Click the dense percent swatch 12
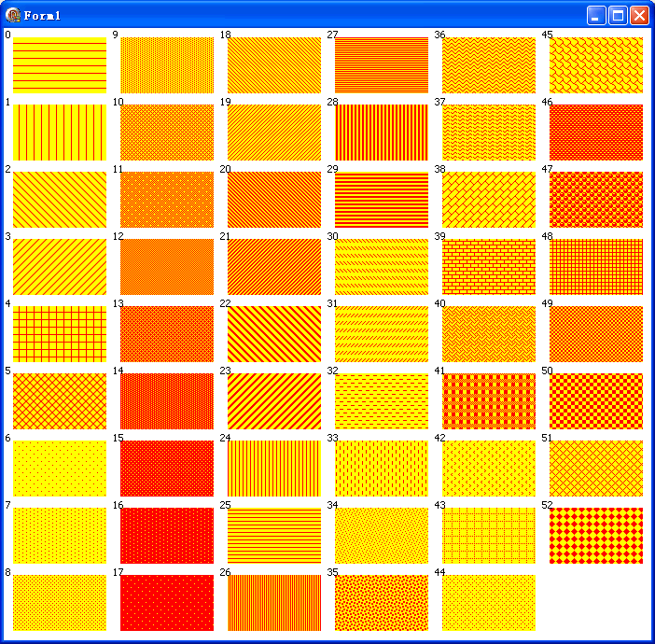 coord(167,267)
